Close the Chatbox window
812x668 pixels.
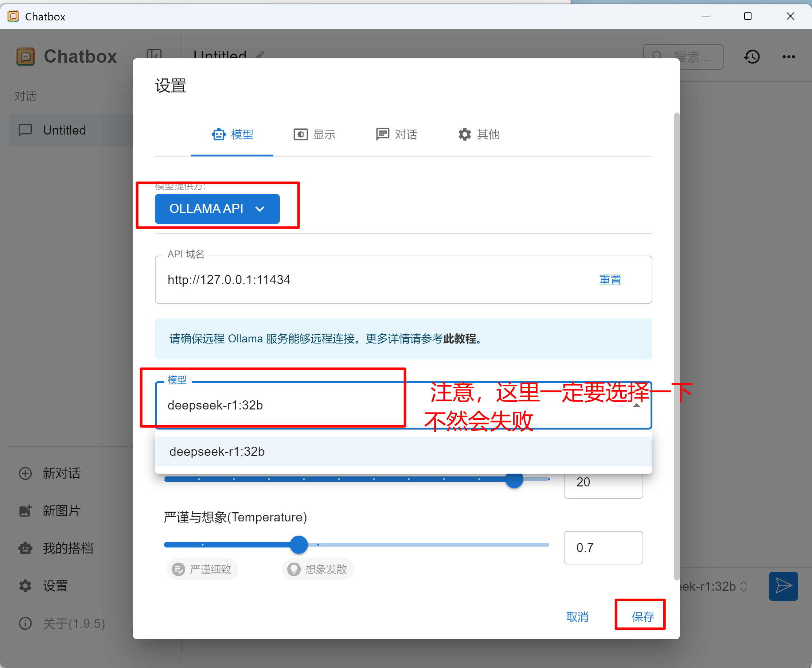click(x=790, y=16)
